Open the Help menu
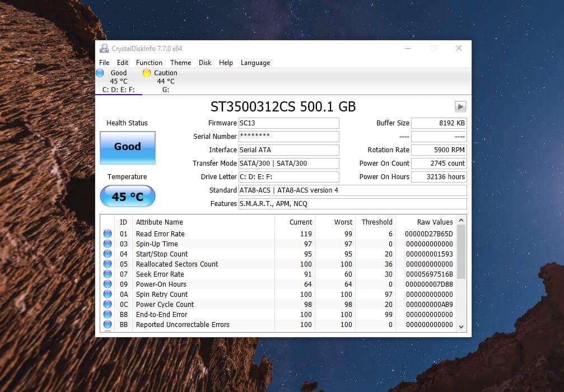This screenshot has width=564, height=392. [226, 63]
